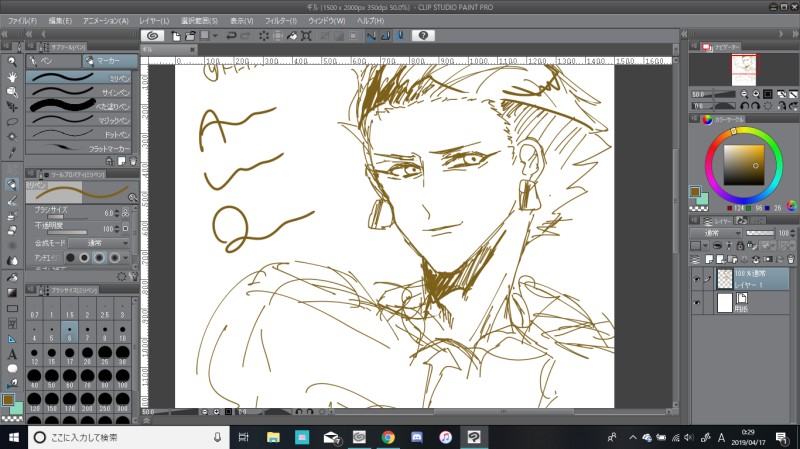Viewport: 800px width, 449px height.
Task: Open the 合成モード blend mode dropdown
Action: click(x=99, y=243)
